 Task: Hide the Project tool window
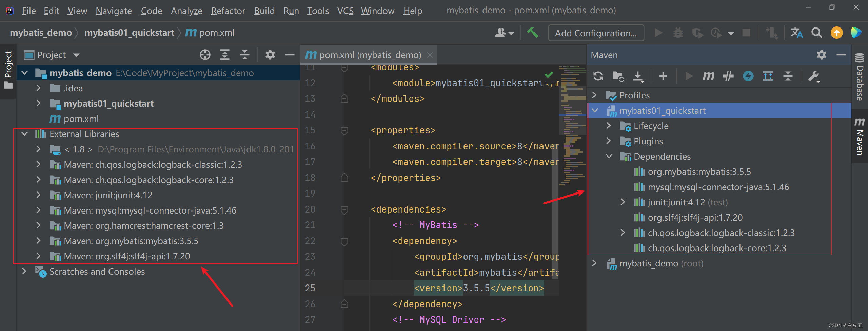pyautogui.click(x=290, y=55)
